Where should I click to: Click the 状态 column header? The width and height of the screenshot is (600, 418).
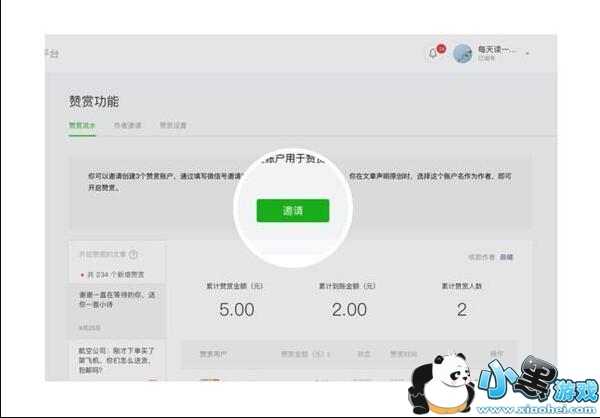pos(364,354)
